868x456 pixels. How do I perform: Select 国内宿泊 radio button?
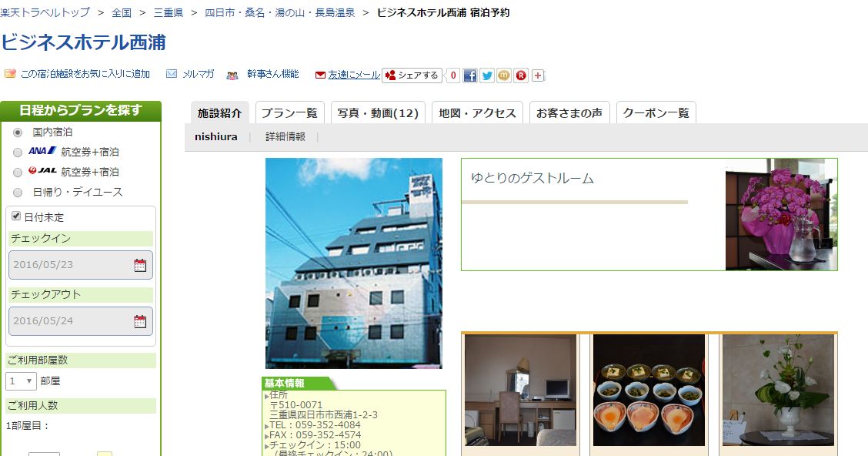(x=18, y=132)
